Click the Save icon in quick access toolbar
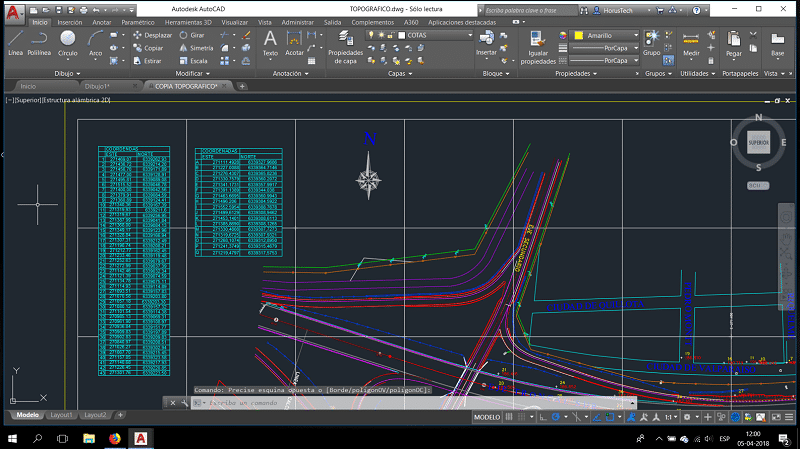This screenshot has width=800, height=449. click(59, 10)
